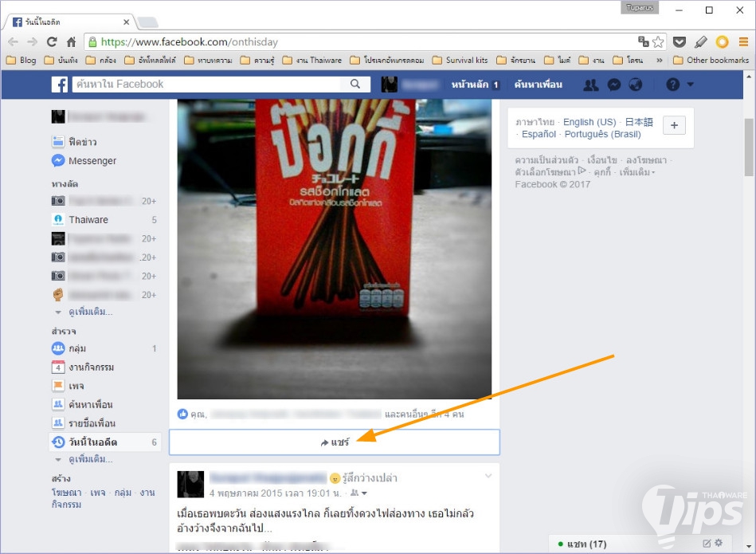The image size is (756, 554).
Task: Expand เพิ่มเติม footer dropdown
Action: coord(637,172)
